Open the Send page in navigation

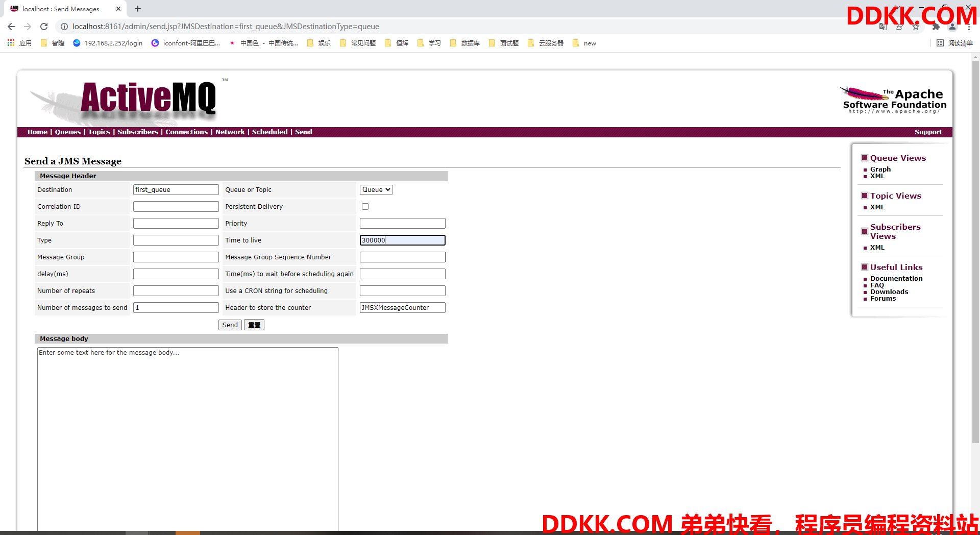tap(304, 132)
